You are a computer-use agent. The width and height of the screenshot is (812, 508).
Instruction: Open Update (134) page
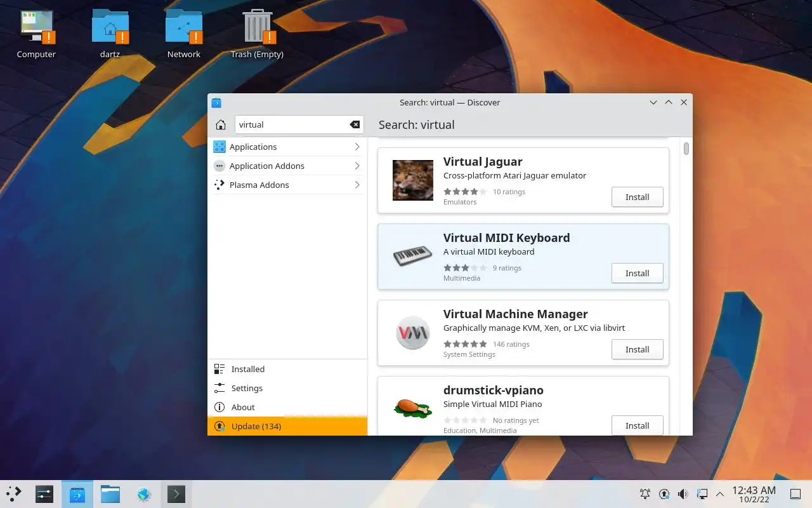[287, 426]
